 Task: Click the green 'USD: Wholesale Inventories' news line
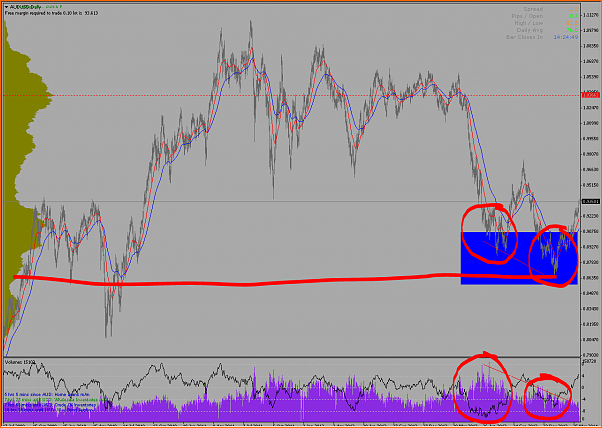click(x=56, y=400)
